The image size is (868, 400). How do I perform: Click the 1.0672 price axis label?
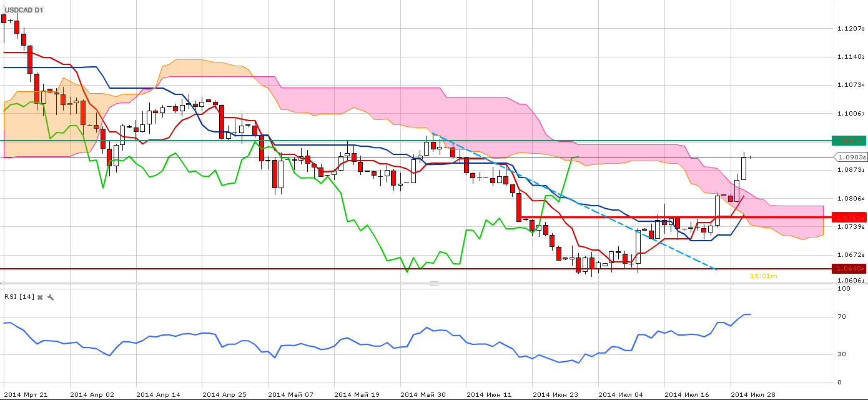(850, 254)
